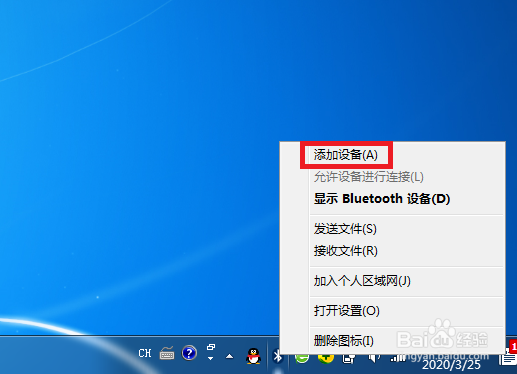
Task: Open the network connection tray icon
Action: 349,359
